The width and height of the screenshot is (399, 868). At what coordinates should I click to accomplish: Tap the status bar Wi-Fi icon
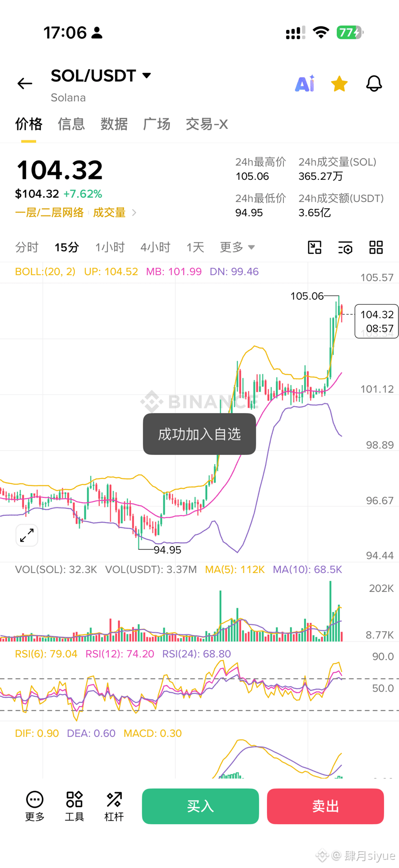point(320,32)
